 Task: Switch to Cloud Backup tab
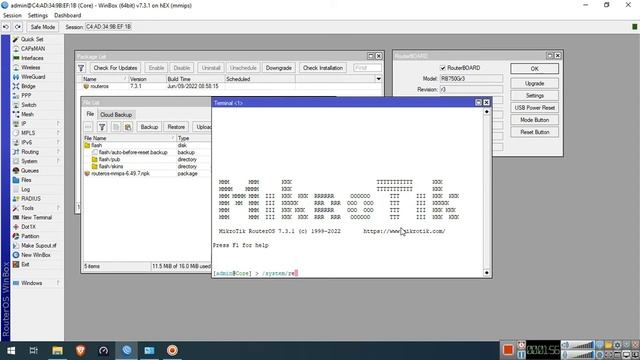[x=116, y=115]
